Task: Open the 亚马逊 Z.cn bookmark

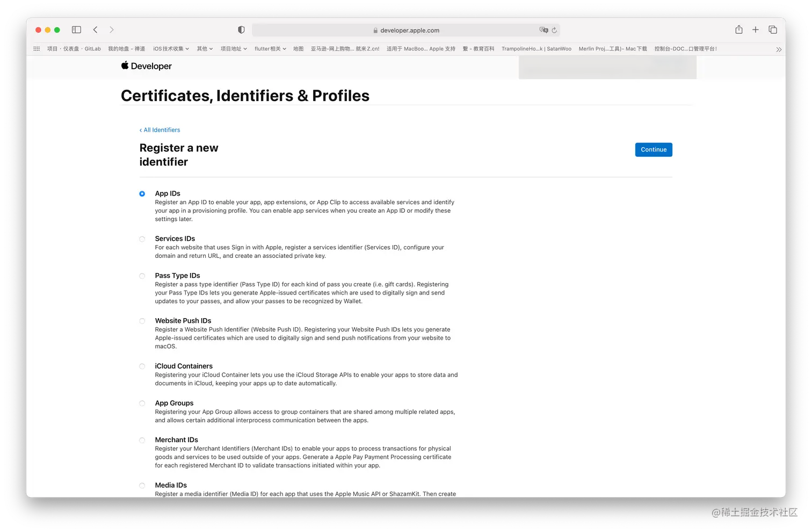Action: pos(345,49)
